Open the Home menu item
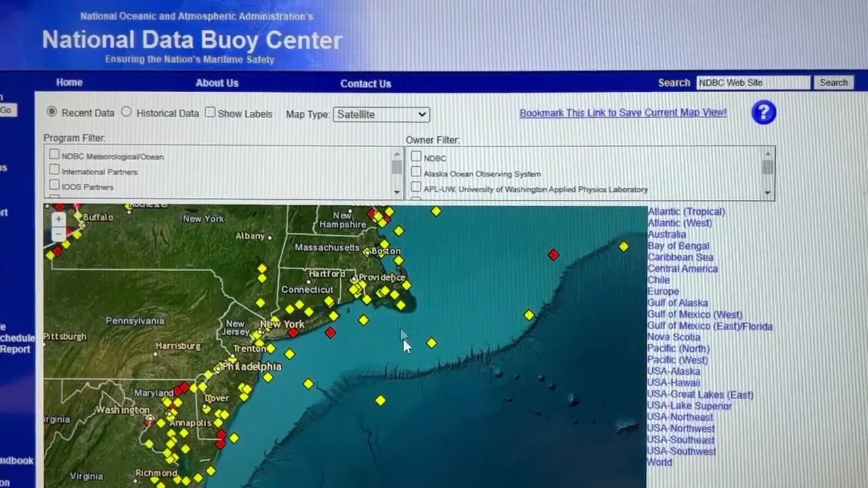 69,83
